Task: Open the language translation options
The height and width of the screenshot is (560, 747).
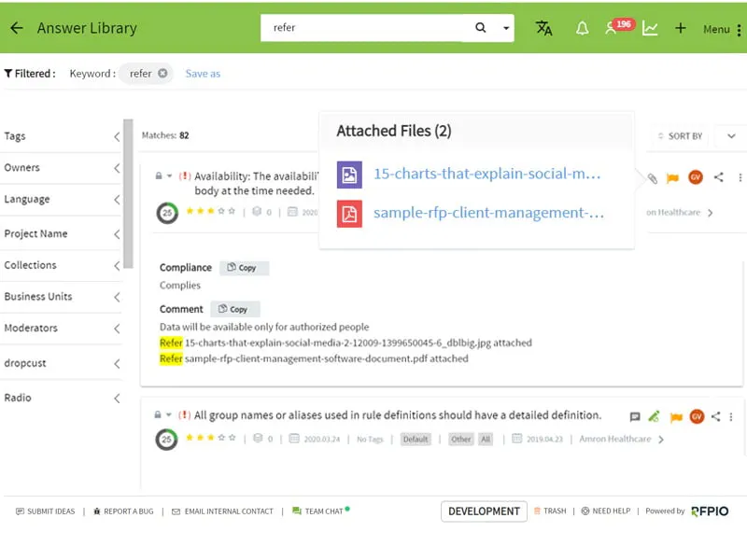Action: (544, 29)
